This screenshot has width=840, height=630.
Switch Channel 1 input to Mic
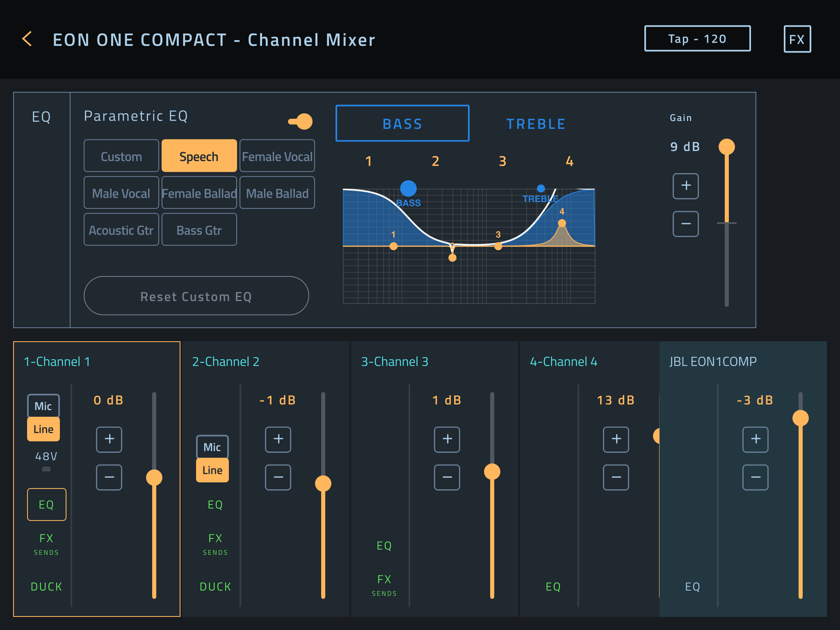43,406
